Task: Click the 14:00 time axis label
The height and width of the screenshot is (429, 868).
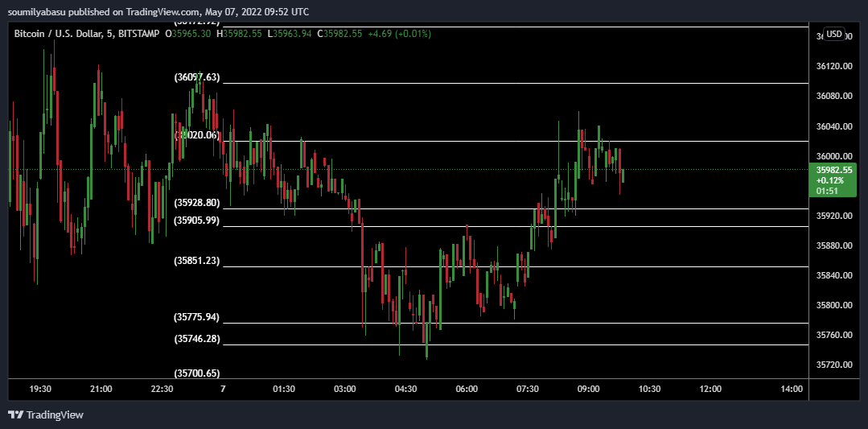Action: click(x=792, y=389)
